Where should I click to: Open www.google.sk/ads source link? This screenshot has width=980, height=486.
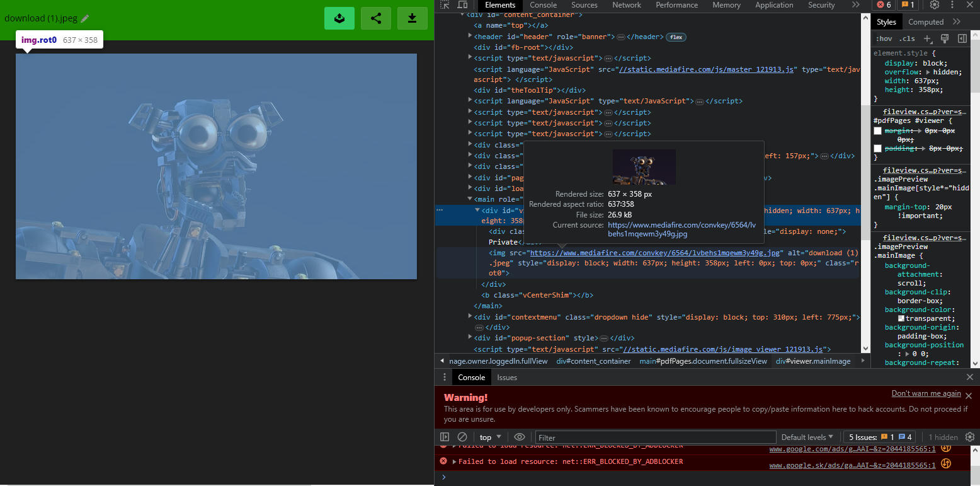point(852,465)
